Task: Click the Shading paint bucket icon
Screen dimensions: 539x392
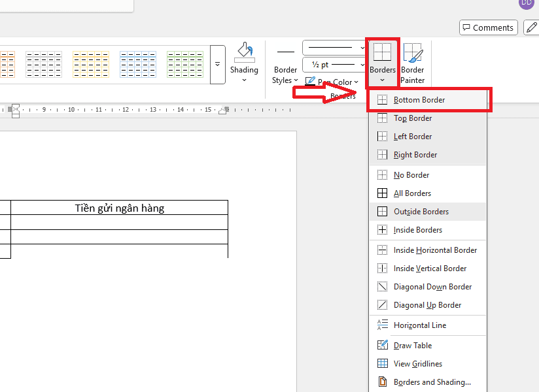Action: [x=244, y=52]
